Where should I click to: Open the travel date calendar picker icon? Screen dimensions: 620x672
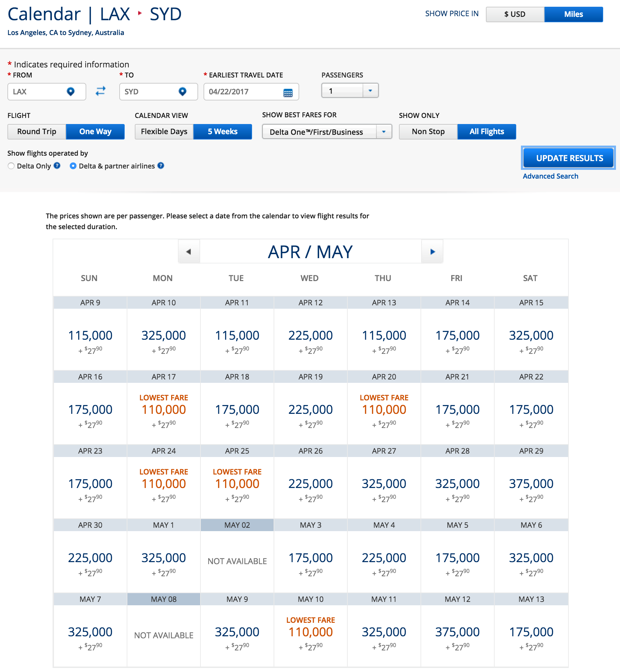[x=288, y=93]
